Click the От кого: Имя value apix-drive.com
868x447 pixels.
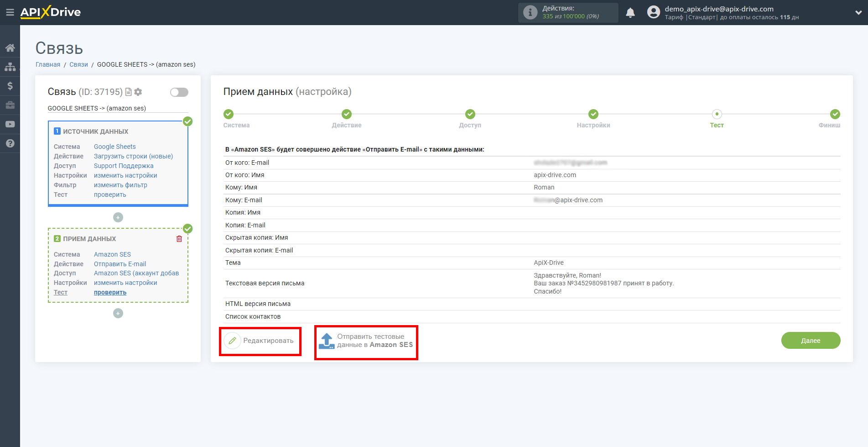(x=555, y=175)
